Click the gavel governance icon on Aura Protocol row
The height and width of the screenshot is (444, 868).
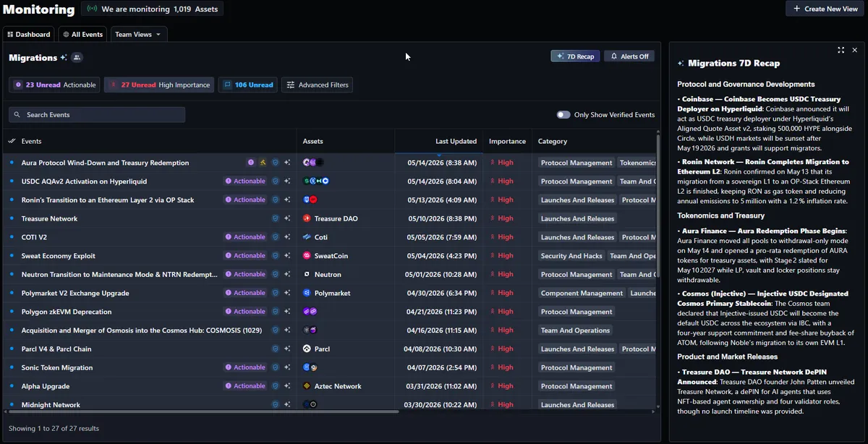coord(263,163)
